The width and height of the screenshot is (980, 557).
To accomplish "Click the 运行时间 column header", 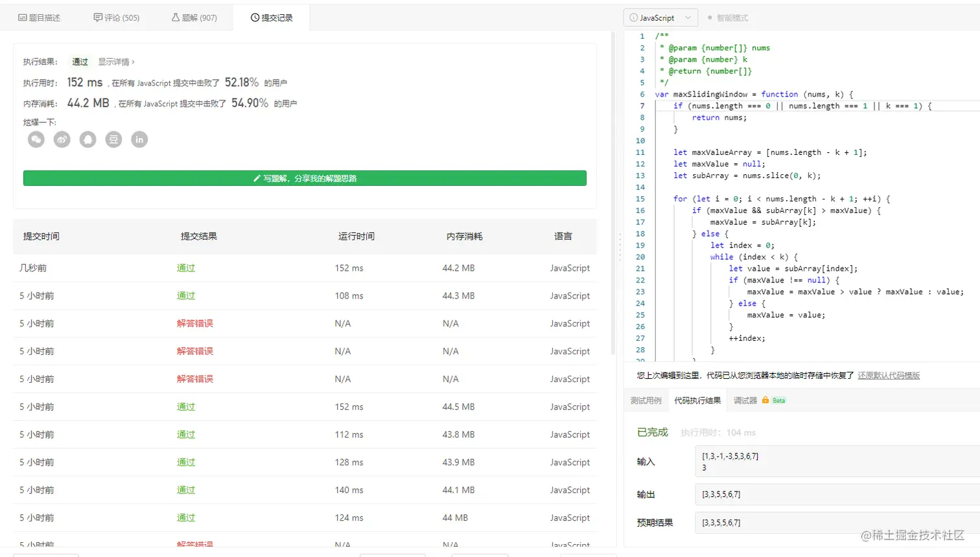I will coord(356,236).
